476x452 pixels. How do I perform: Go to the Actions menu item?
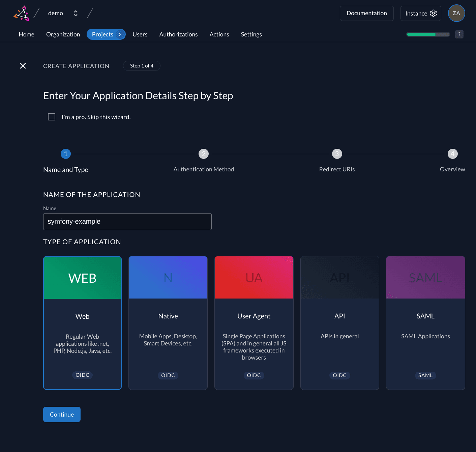pyautogui.click(x=219, y=34)
